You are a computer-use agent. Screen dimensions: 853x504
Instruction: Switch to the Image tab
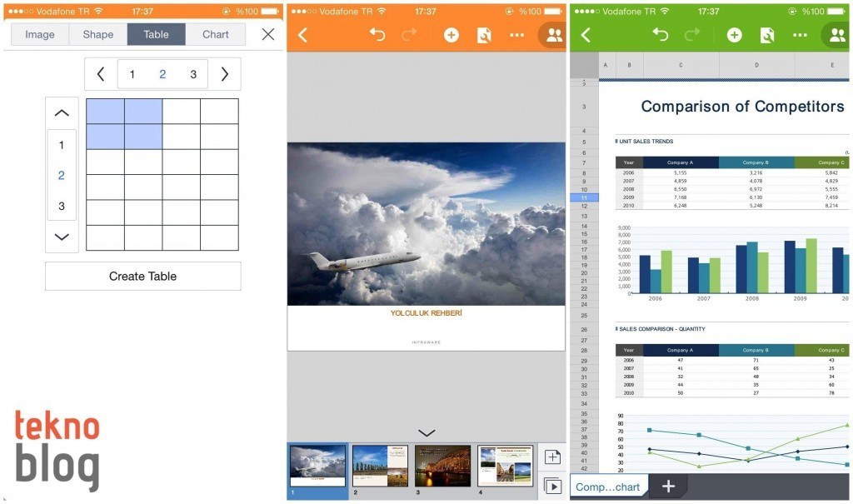(x=40, y=34)
